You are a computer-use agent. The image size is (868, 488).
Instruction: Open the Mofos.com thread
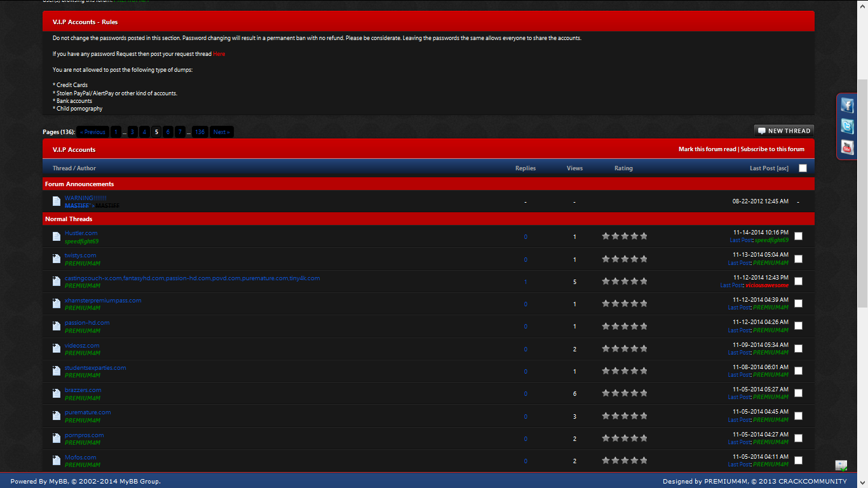point(81,457)
